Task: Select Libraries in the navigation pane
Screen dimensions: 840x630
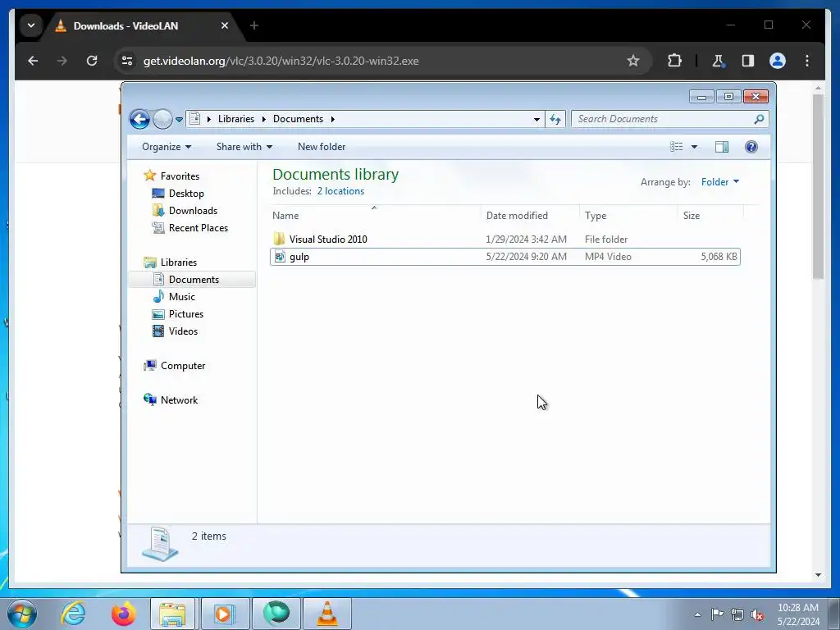Action: [178, 262]
